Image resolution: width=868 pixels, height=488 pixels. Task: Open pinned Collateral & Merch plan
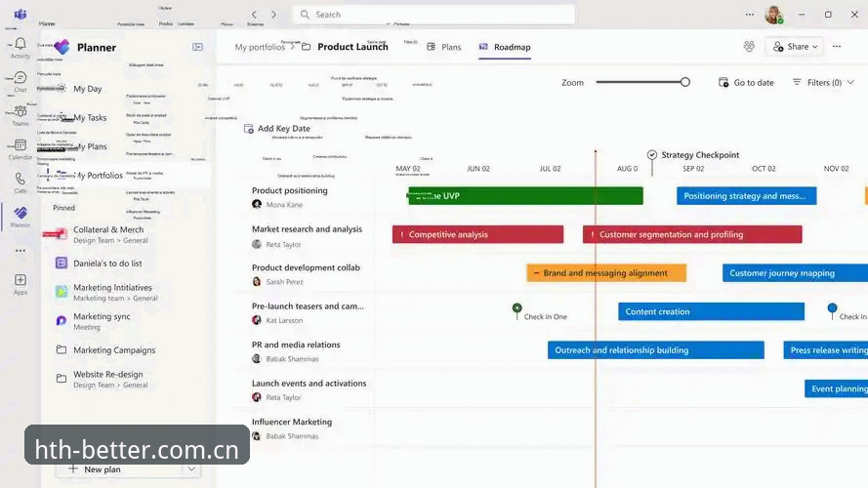coord(108,234)
